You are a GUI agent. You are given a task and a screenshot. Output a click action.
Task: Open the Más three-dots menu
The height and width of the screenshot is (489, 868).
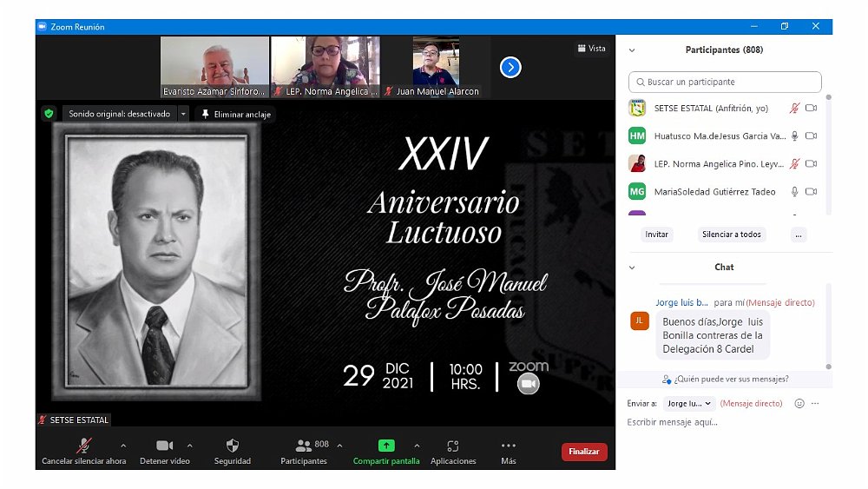(509, 446)
